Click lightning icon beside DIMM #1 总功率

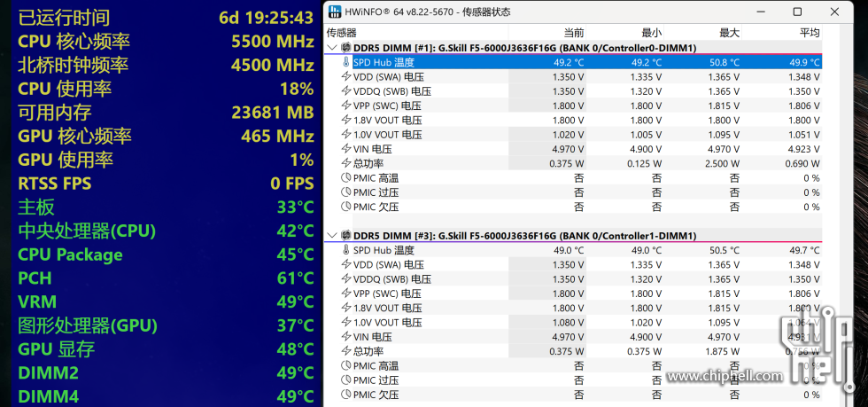[x=346, y=163]
